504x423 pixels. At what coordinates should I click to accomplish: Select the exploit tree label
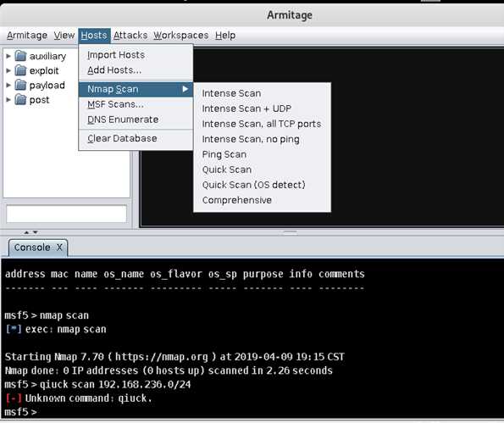pyautogui.click(x=44, y=70)
